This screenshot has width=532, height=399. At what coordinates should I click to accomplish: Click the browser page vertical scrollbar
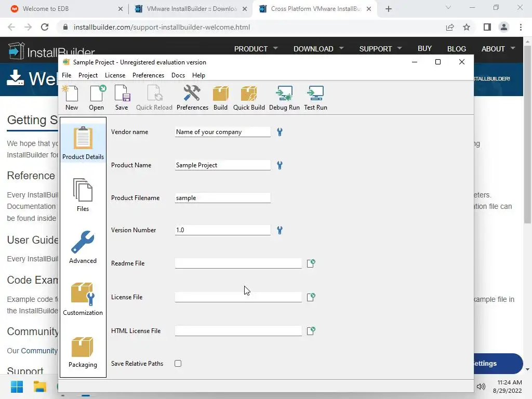tap(527, 136)
